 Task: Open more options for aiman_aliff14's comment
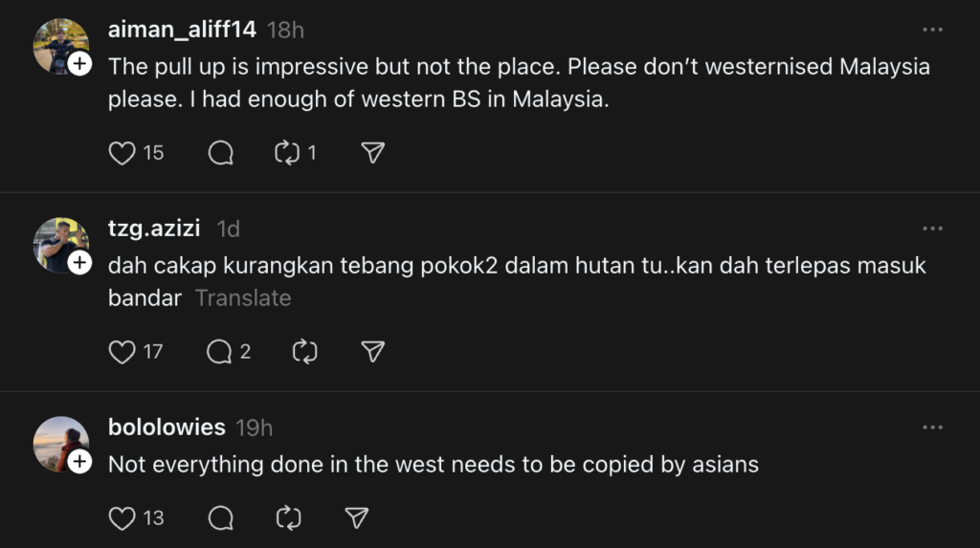(932, 30)
